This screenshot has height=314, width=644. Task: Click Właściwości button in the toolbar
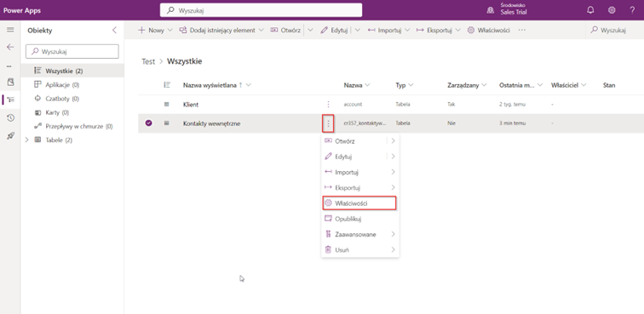[x=489, y=30]
